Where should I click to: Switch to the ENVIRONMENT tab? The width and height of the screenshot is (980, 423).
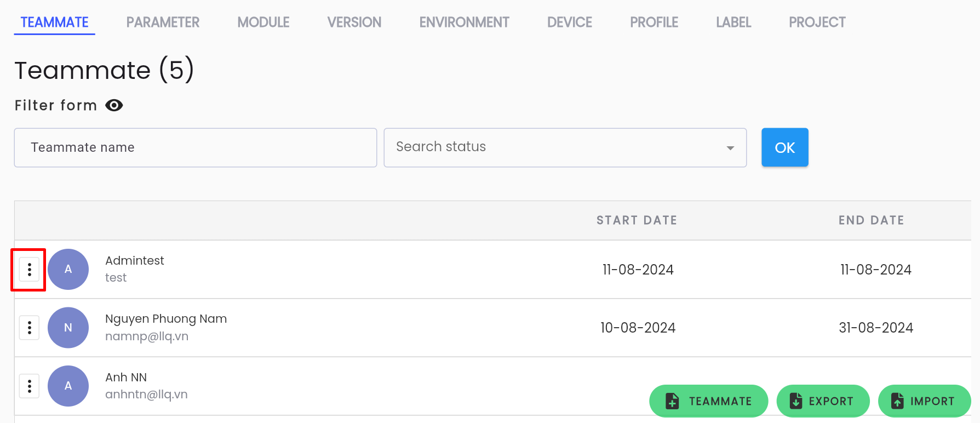464,22
